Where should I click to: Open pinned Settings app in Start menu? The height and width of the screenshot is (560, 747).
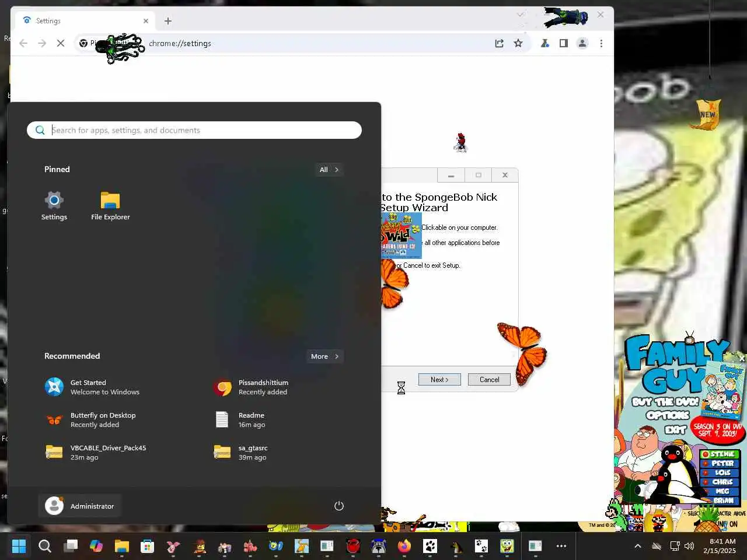click(x=54, y=206)
